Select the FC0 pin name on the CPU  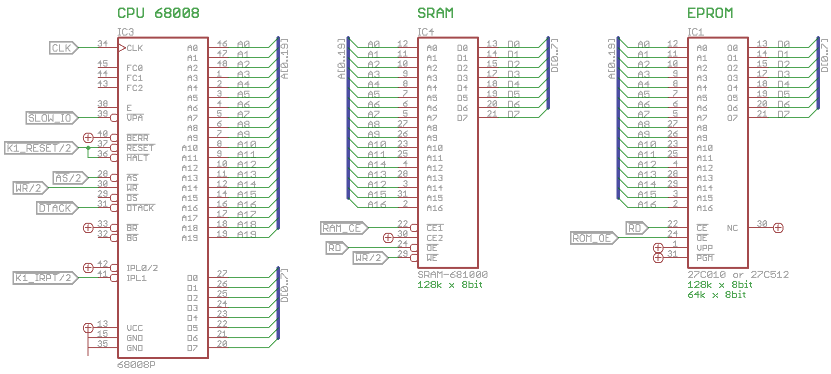tap(134, 68)
